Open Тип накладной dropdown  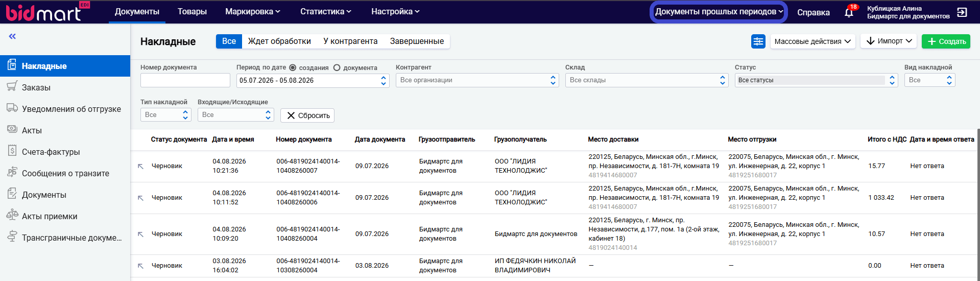[x=166, y=115]
